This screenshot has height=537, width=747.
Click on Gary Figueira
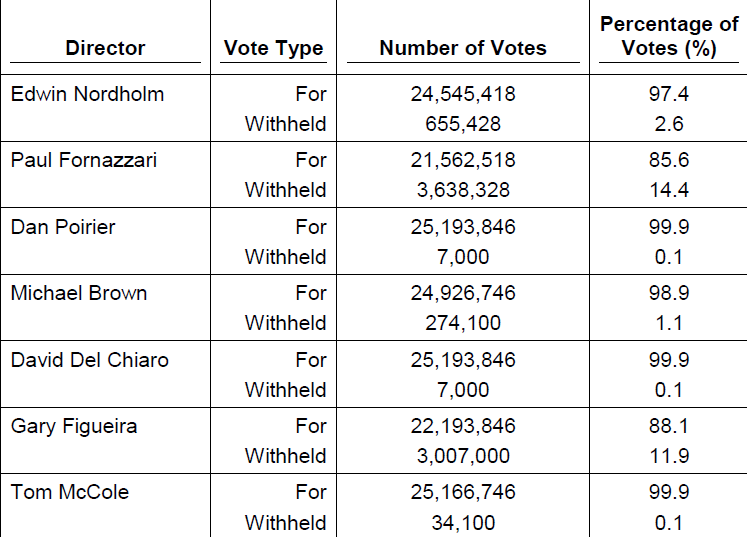(x=74, y=427)
